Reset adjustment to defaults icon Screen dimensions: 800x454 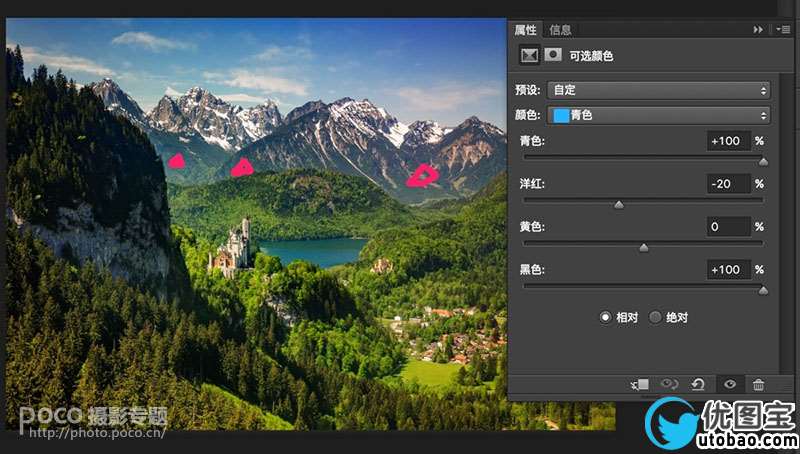(698, 384)
